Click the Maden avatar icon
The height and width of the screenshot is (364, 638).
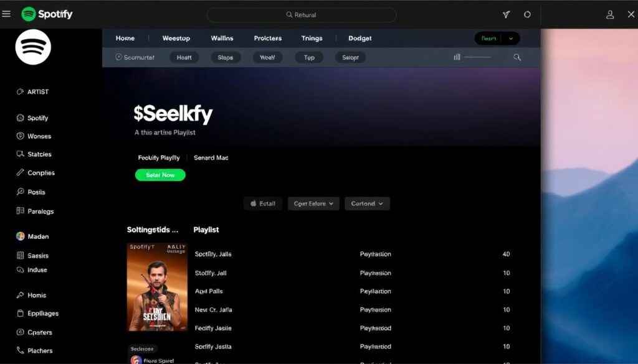20,236
